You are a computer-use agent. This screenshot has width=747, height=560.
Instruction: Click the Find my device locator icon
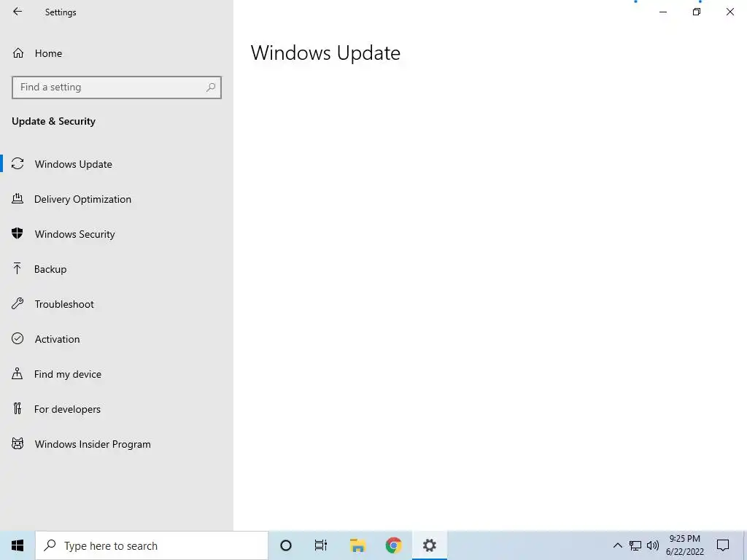click(18, 373)
